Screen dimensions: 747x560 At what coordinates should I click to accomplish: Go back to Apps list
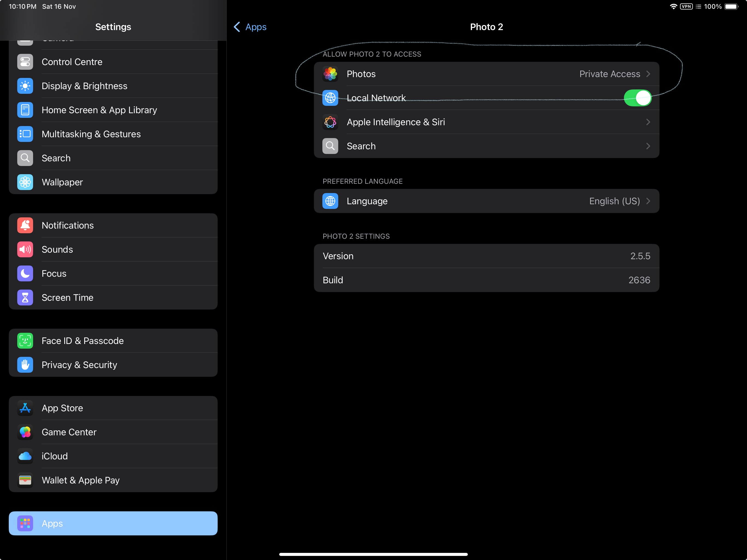[x=250, y=27]
